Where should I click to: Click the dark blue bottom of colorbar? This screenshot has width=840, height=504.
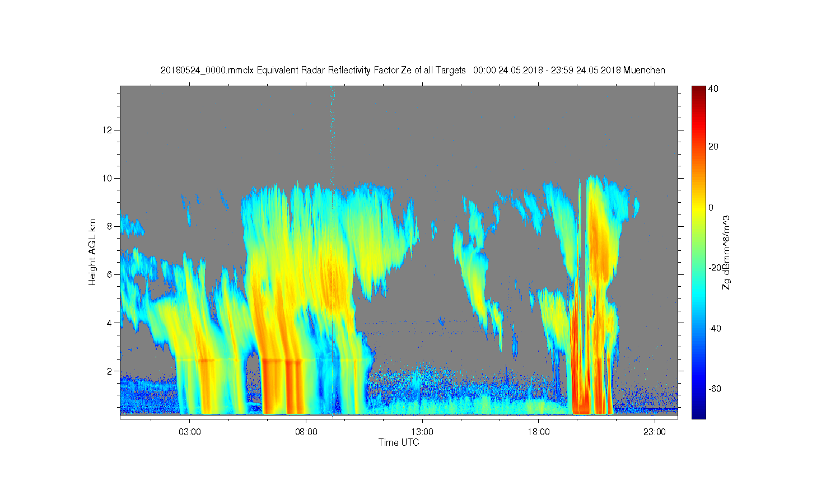click(698, 414)
